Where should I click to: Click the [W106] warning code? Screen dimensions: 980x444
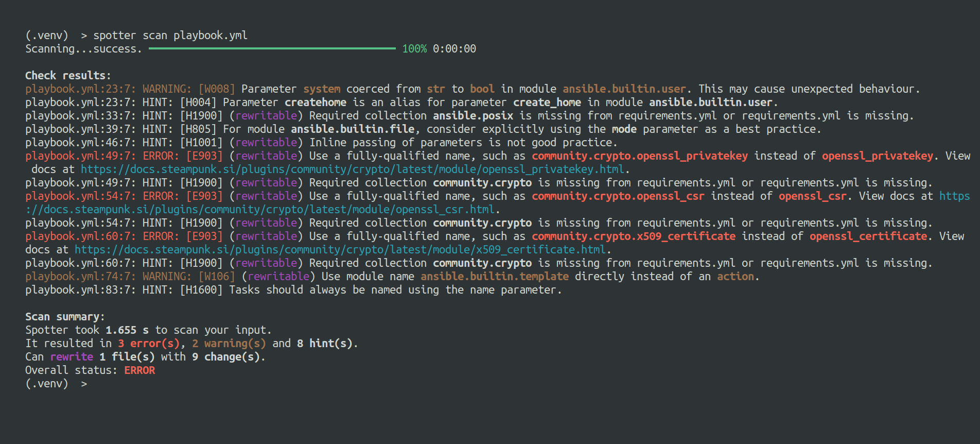(x=217, y=277)
